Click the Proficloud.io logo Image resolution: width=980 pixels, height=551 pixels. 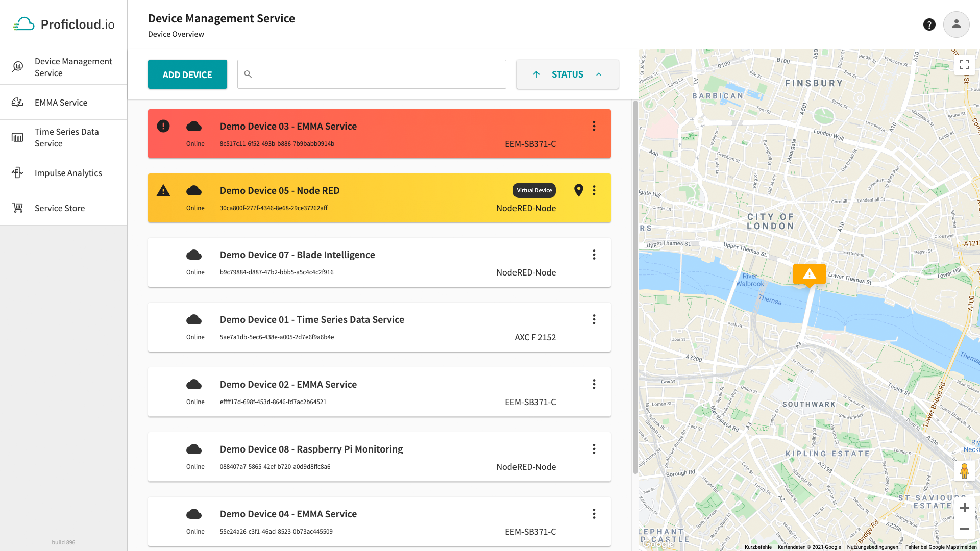point(63,23)
